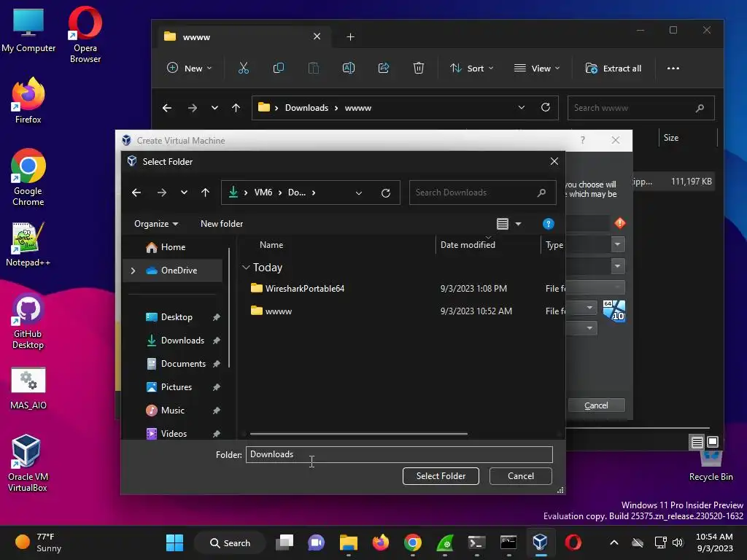747x560 pixels.
Task: Click the Select Folder button
Action: coord(441,476)
